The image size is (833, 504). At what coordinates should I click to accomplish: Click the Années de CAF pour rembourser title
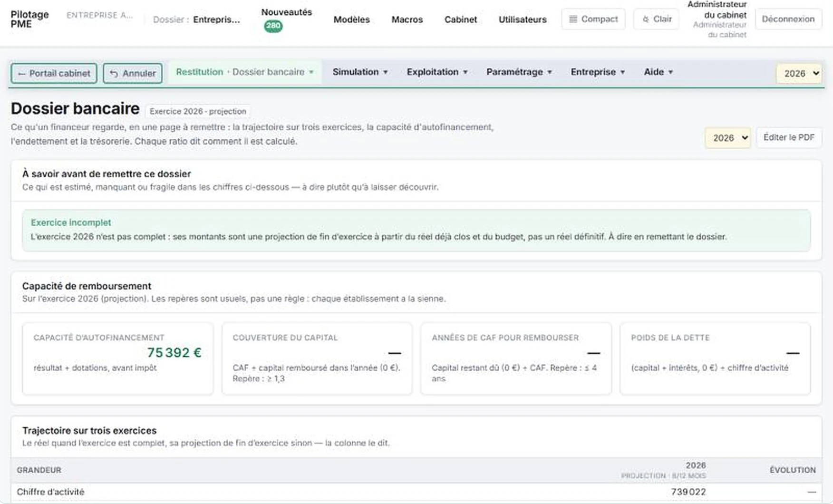coord(505,338)
